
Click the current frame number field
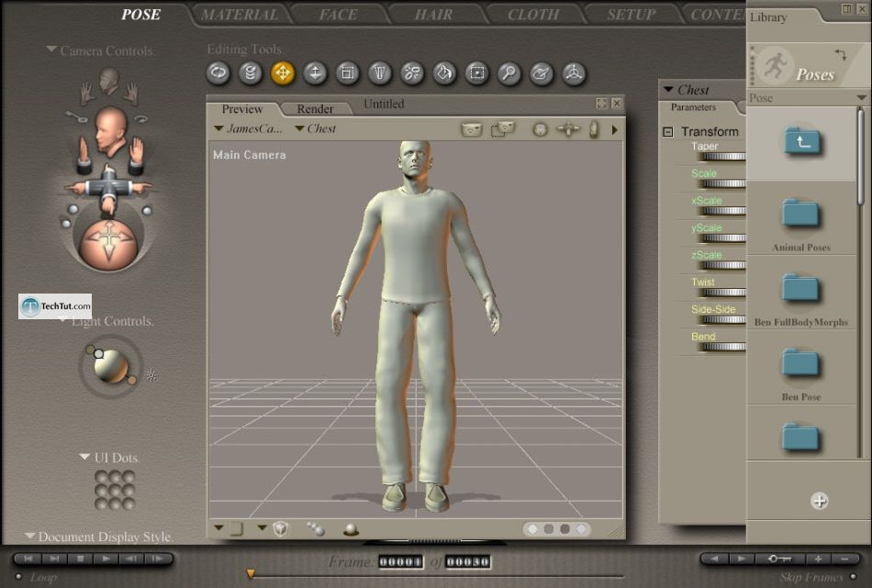[401, 562]
